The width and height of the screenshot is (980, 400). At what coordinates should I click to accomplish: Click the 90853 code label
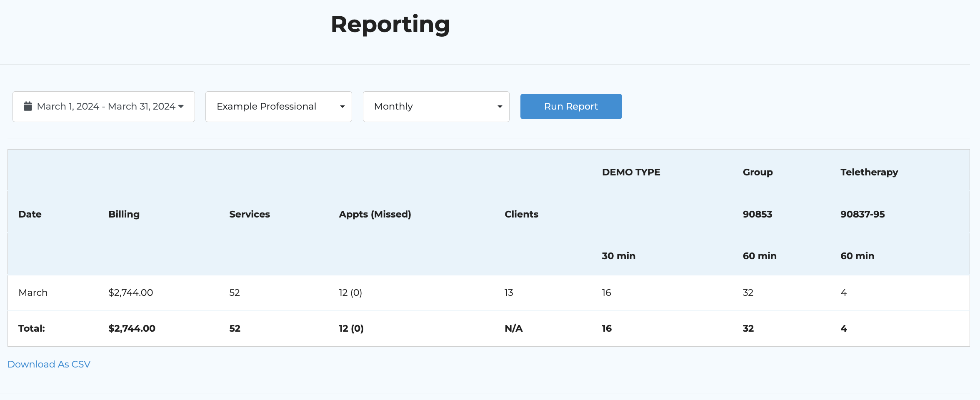pyautogui.click(x=757, y=214)
